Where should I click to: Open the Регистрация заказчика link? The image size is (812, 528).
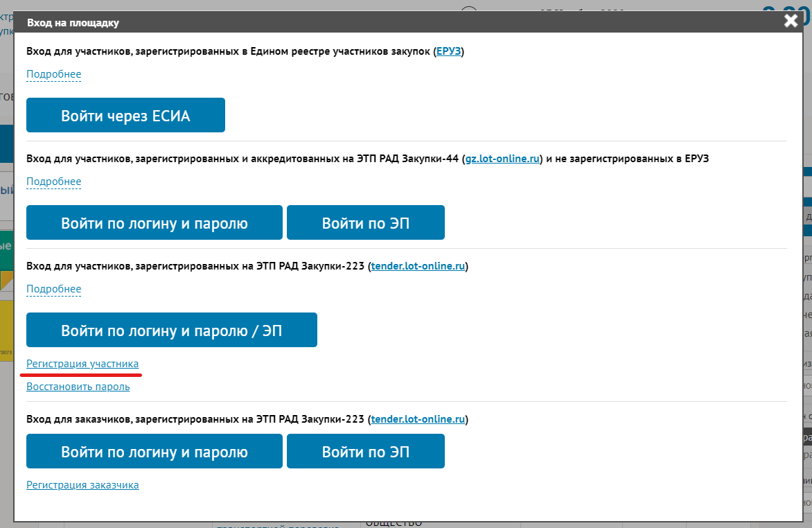tap(82, 485)
